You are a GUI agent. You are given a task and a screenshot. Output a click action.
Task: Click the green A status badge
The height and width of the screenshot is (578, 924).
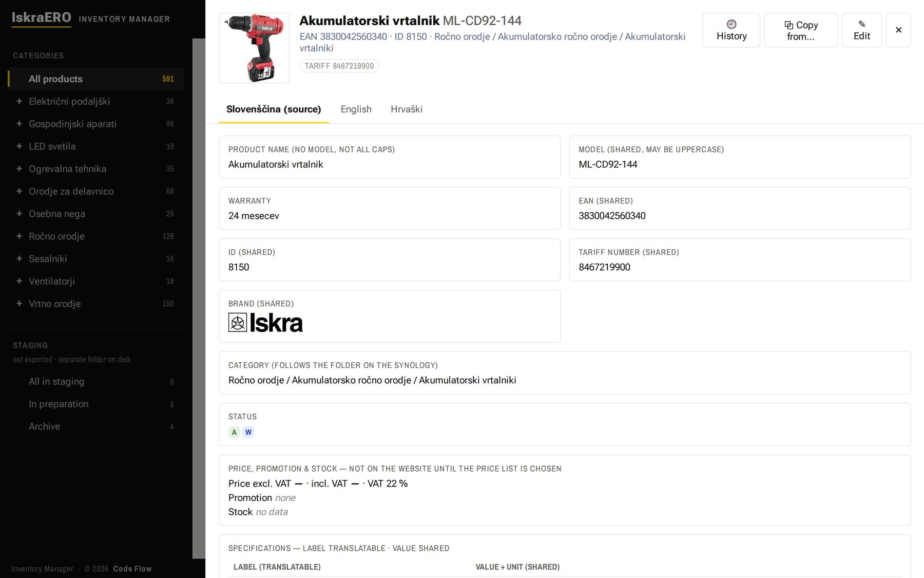(x=234, y=432)
